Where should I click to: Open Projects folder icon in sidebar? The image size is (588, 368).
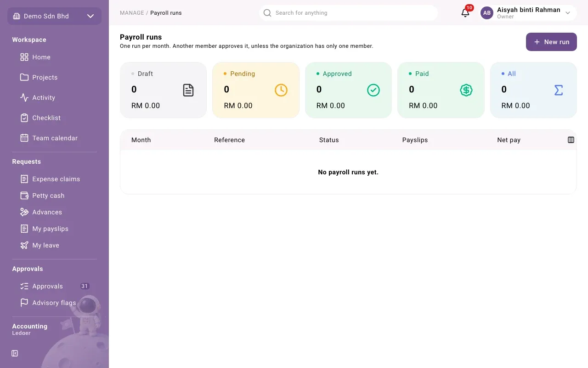click(x=24, y=77)
